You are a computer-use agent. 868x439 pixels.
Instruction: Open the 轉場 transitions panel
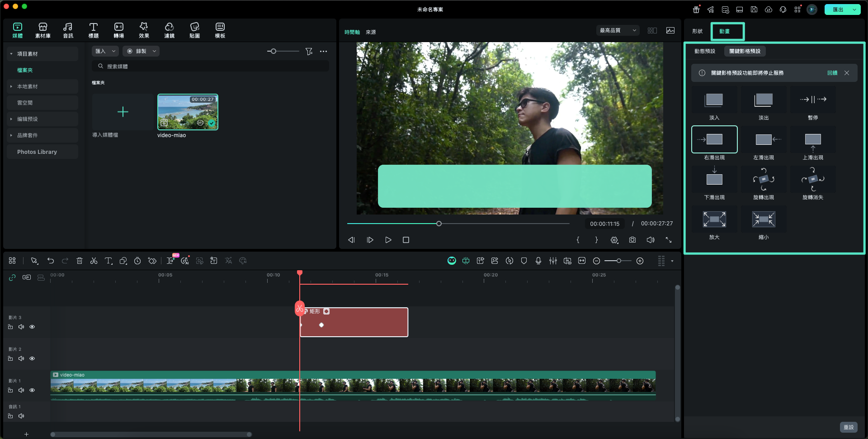(118, 30)
